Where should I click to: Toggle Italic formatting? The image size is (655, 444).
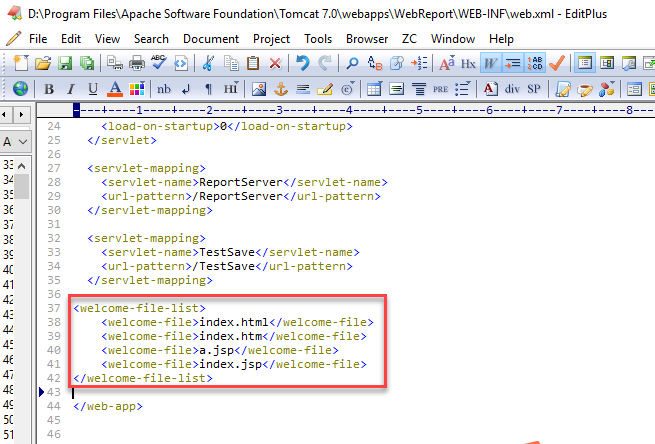coord(71,89)
